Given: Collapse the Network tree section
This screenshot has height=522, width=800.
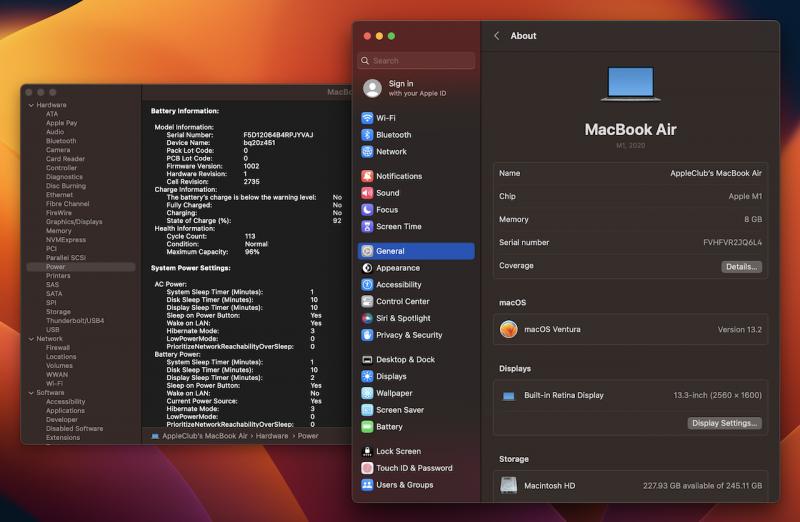Looking at the screenshot, I should tap(31, 339).
